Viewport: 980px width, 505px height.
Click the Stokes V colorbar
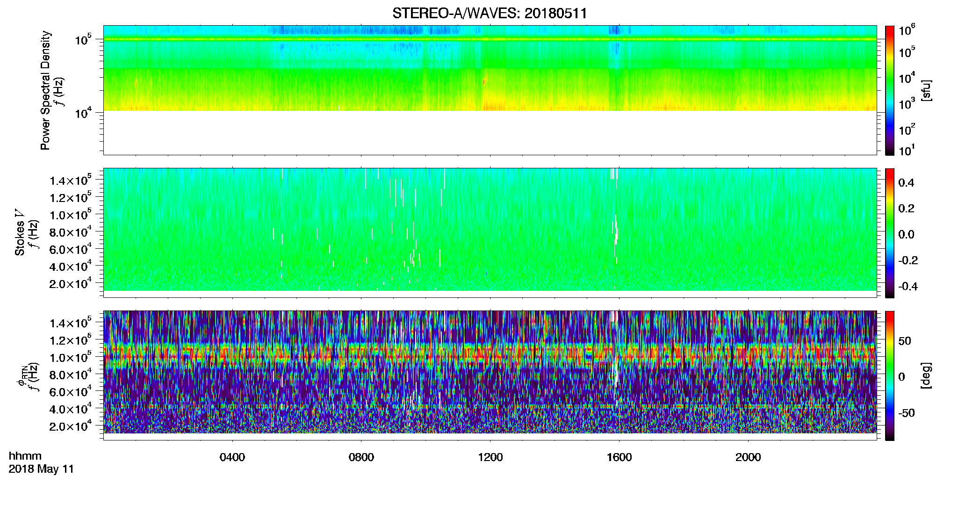pos(890,233)
